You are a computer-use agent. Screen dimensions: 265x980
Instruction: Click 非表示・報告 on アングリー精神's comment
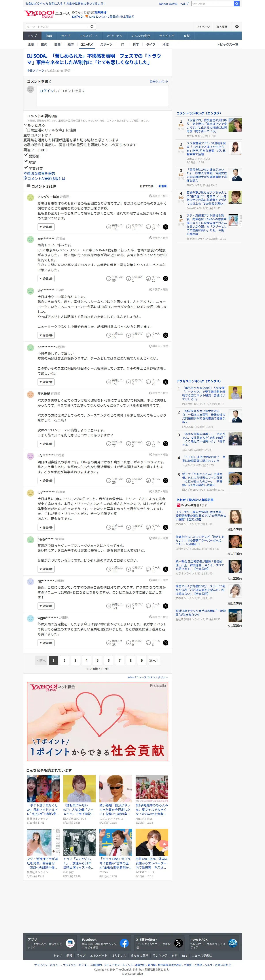point(159,196)
